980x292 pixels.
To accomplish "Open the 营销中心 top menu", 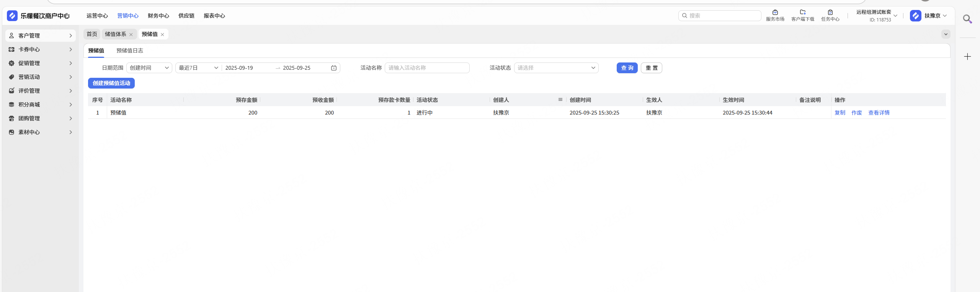I will tap(128, 16).
